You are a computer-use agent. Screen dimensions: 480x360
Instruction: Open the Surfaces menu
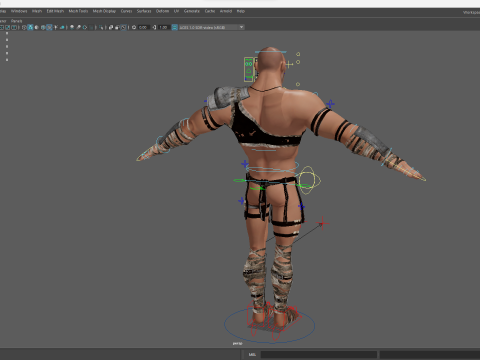pos(144,11)
